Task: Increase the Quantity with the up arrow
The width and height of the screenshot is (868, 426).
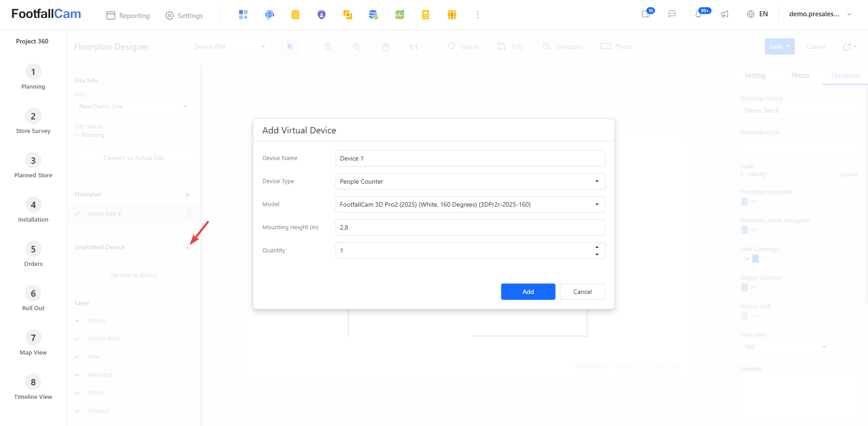Action: (597, 247)
